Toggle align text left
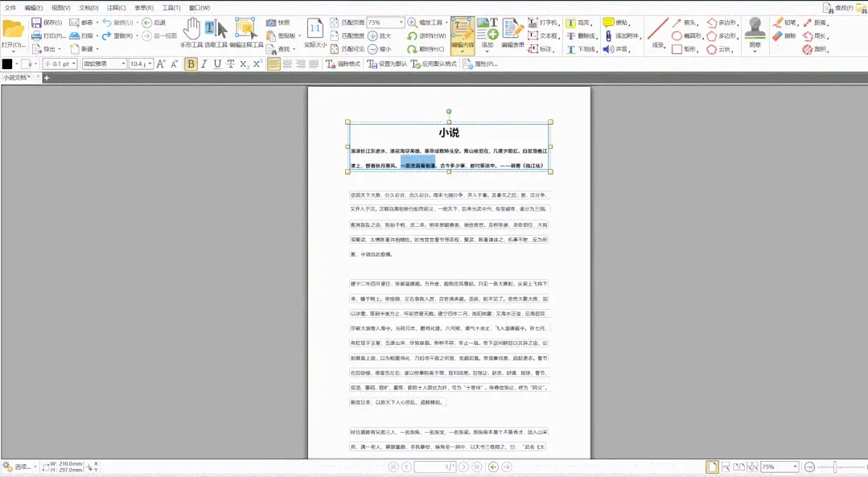 [x=274, y=64]
